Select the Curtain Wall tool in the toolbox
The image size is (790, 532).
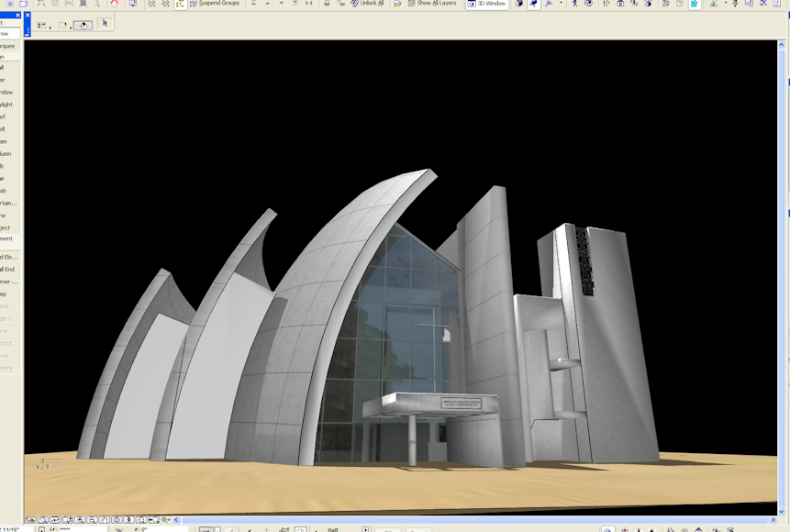coord(7,203)
